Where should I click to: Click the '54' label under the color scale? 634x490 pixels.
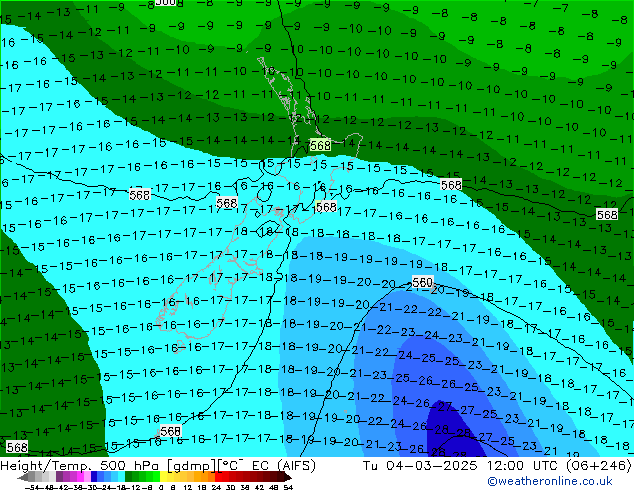[288, 487]
